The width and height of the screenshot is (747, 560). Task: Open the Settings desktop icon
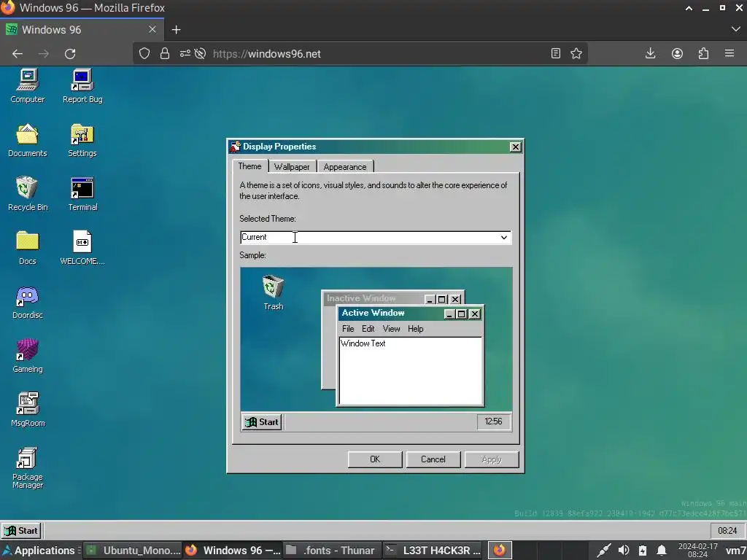pyautogui.click(x=82, y=140)
